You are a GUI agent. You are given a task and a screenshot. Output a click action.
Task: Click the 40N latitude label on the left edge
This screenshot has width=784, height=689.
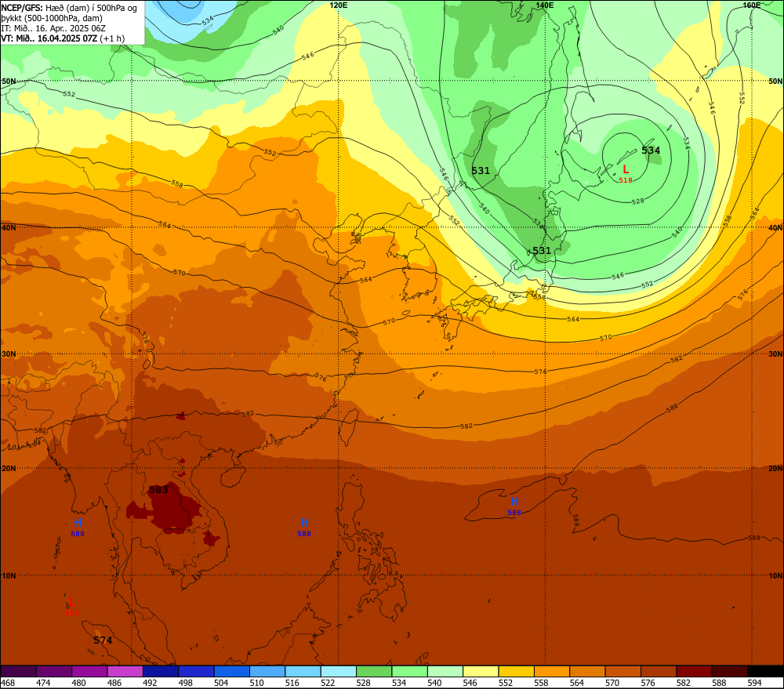[9, 227]
